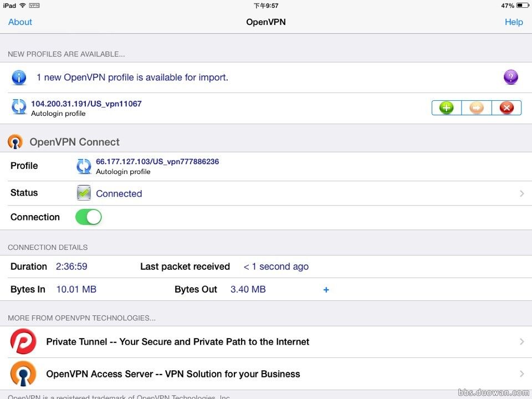
Task: Open Private Tunnel row chevron
Action: [522, 342]
